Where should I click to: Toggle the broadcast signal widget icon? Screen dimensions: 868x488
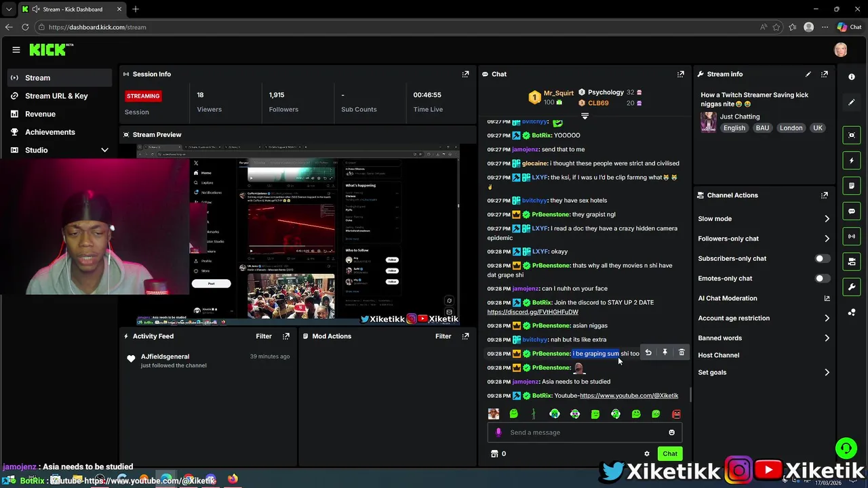(852, 236)
